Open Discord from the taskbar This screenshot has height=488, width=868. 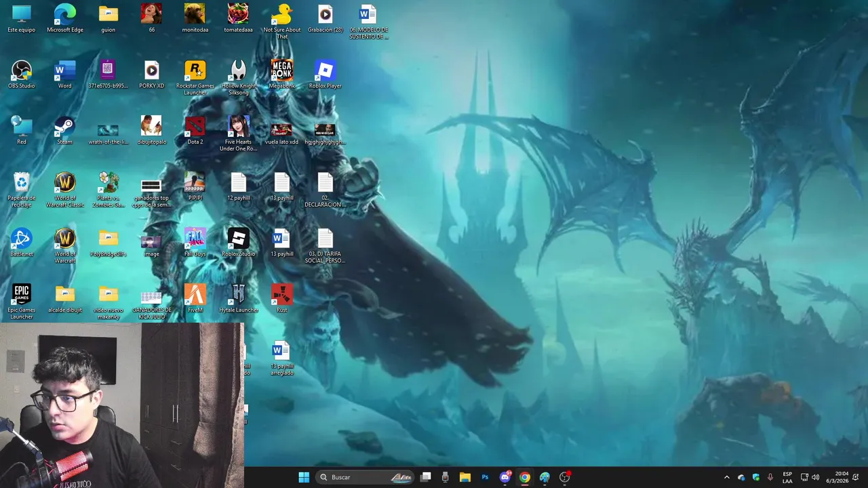[505, 477]
